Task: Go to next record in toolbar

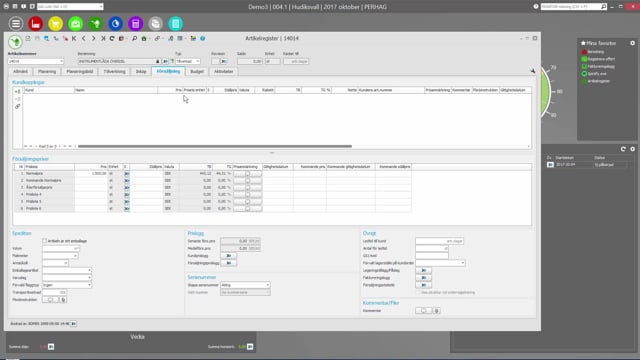Action: point(93,38)
